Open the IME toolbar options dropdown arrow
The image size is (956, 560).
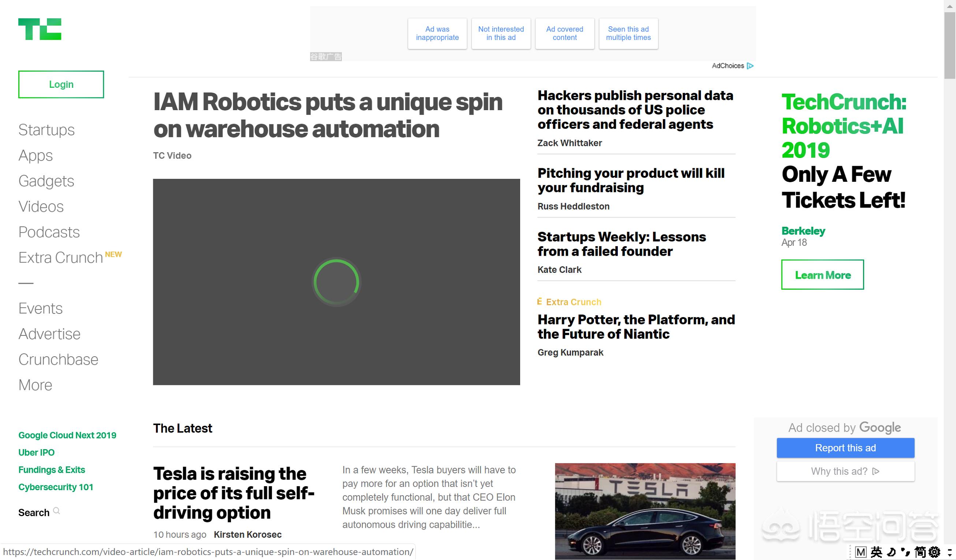pyautogui.click(x=950, y=552)
